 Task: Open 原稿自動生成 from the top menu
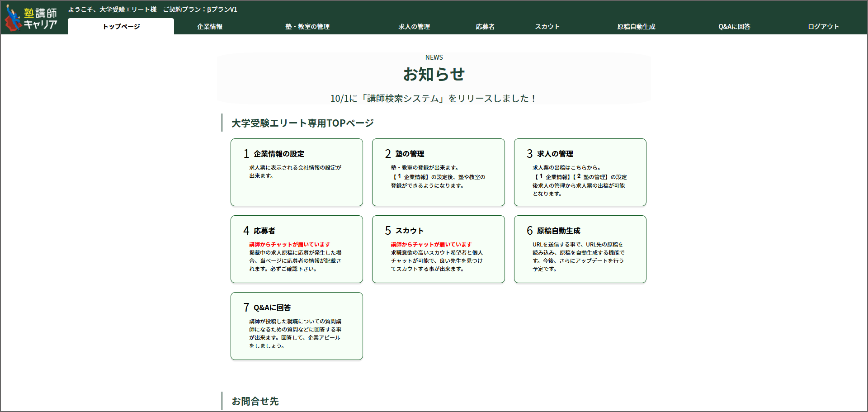point(636,27)
